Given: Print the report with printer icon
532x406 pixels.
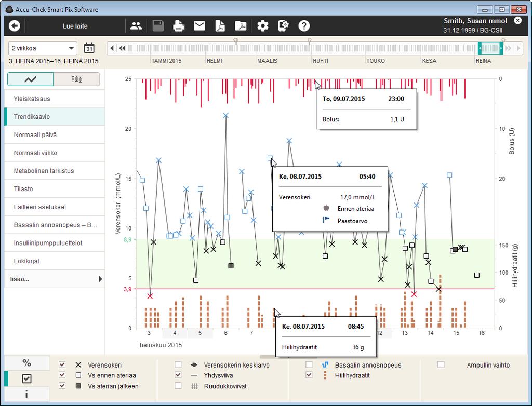Looking at the screenshot, I should coord(179,26).
